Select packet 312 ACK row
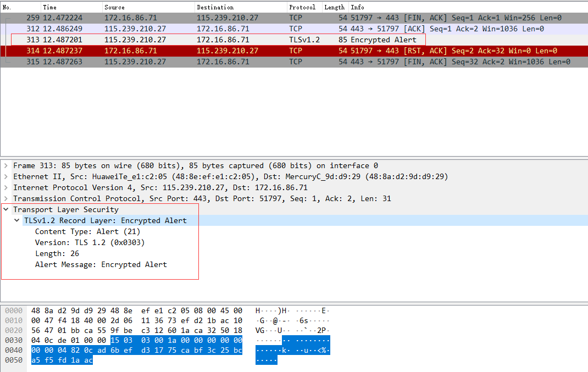 [294, 29]
